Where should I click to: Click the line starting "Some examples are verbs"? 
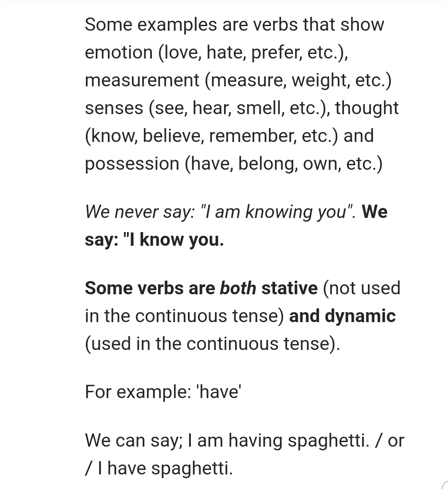pyautogui.click(x=234, y=24)
